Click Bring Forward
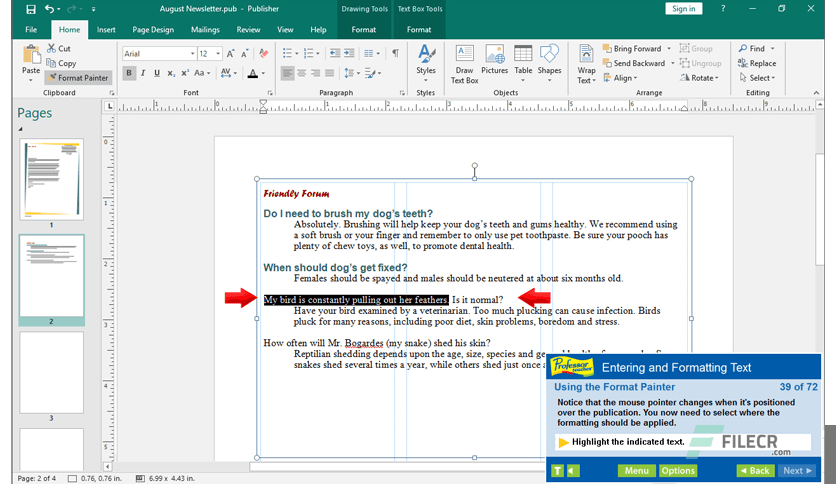836x484 pixels. tap(632, 49)
